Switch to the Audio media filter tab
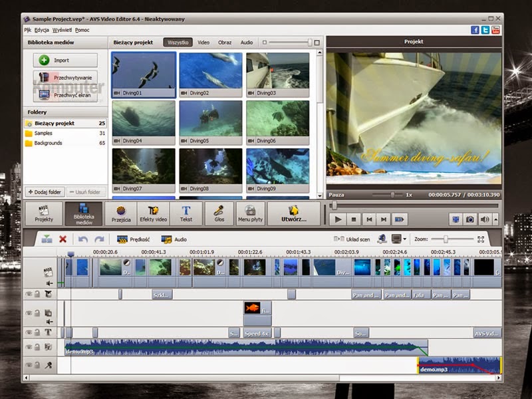Screen dimensions: 532x399 247,41
